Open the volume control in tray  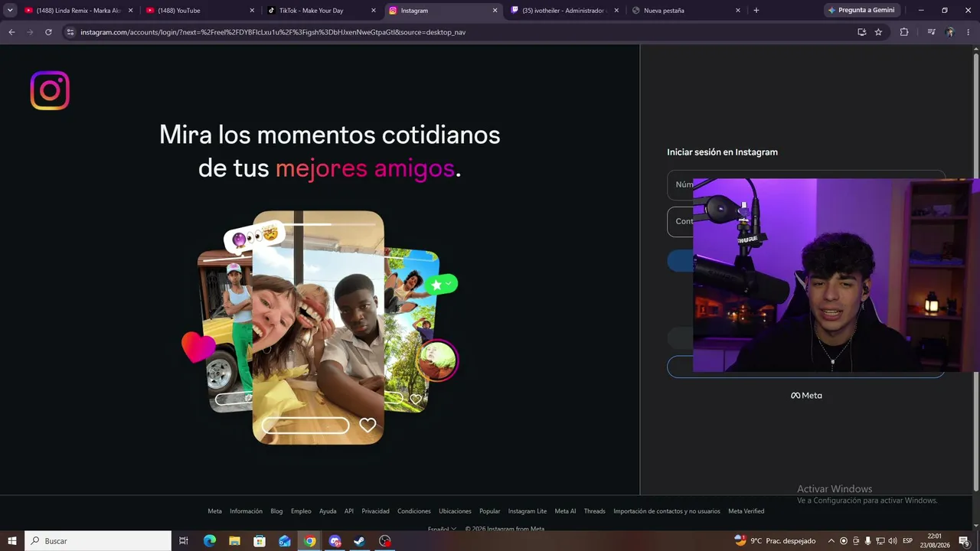point(893,541)
